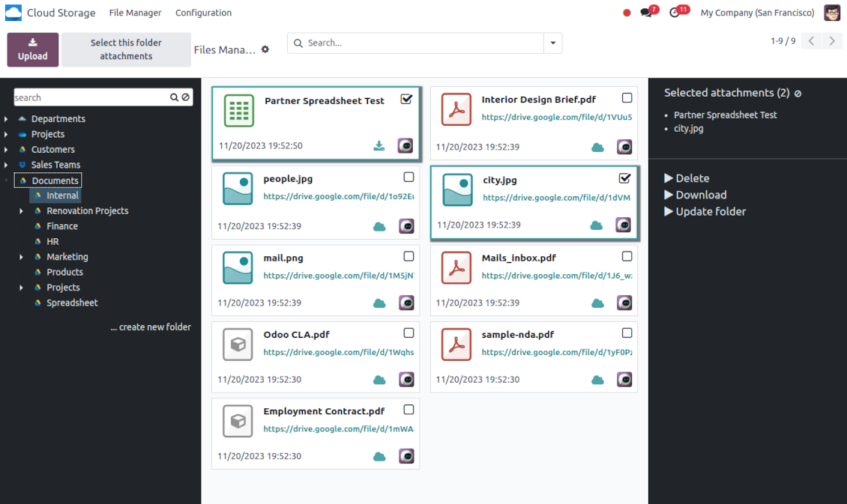Check the people.jpg checkbox
Viewport: 847px width, 504px height.
tap(409, 177)
